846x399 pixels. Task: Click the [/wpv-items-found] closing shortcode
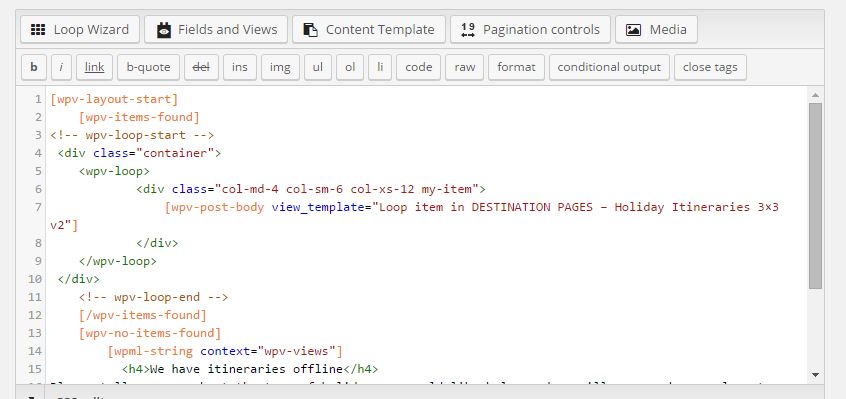[143, 315]
